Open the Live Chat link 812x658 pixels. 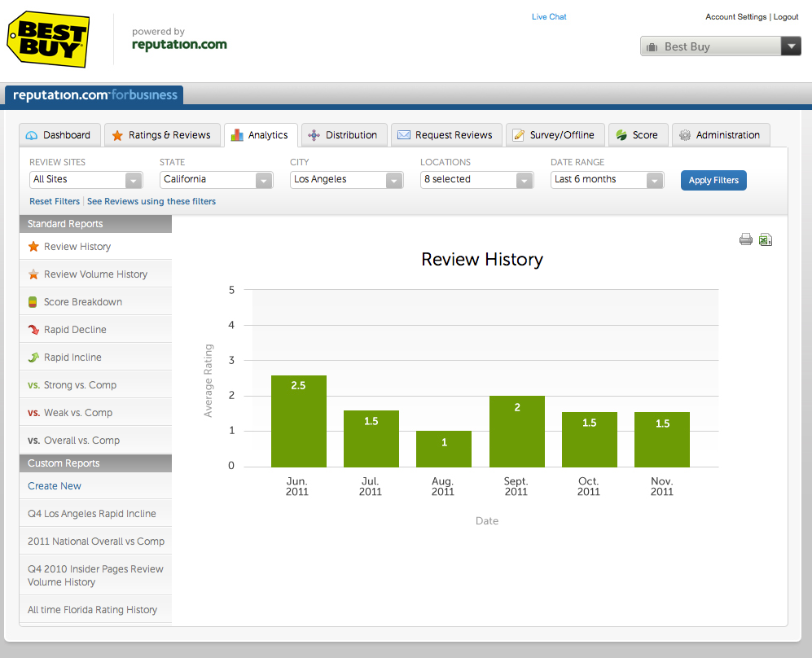[549, 16]
